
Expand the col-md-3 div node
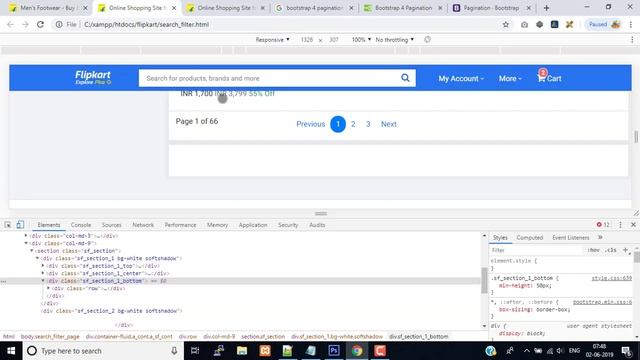point(26,236)
